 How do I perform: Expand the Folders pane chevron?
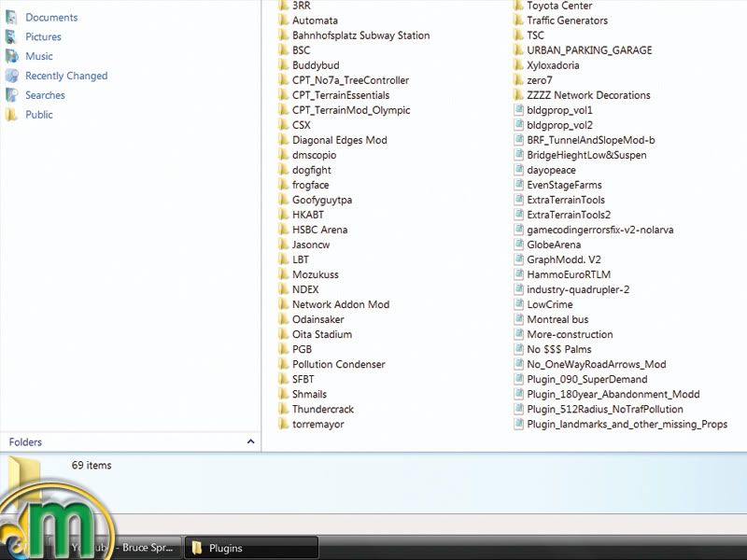point(250,441)
